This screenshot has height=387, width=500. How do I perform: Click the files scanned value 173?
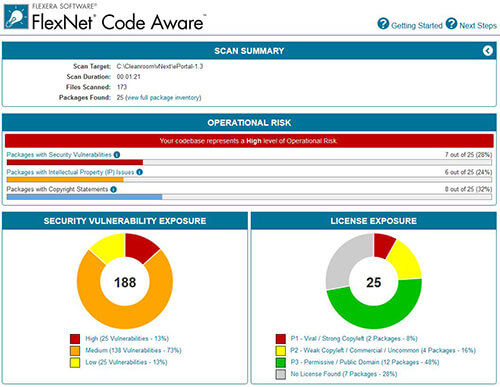coord(122,87)
